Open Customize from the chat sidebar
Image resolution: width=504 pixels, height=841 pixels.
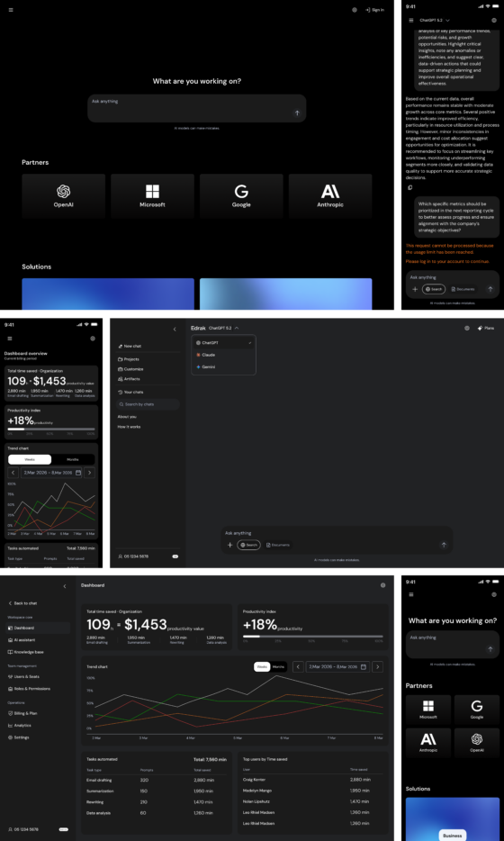(130, 369)
